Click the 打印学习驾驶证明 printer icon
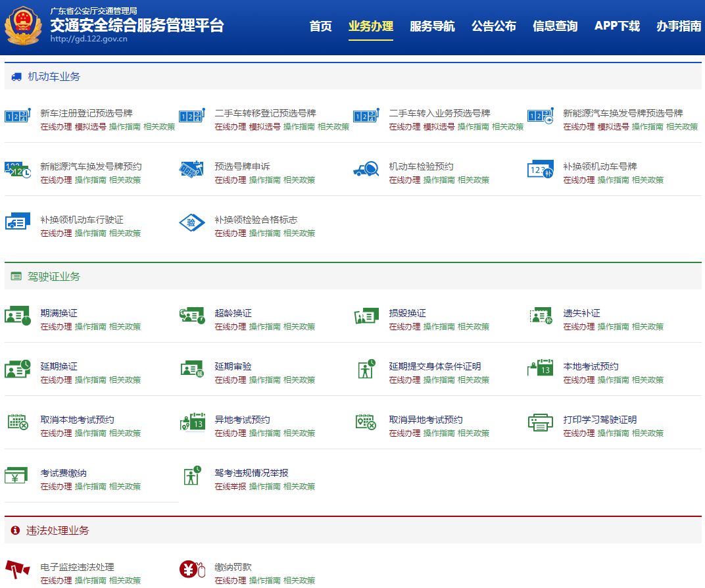705x588 pixels. click(x=541, y=423)
